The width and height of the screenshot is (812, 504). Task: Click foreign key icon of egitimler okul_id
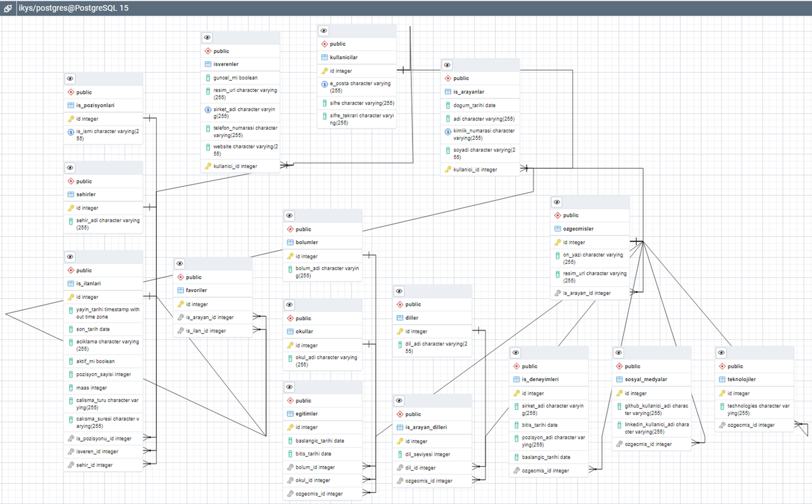pos(290,480)
